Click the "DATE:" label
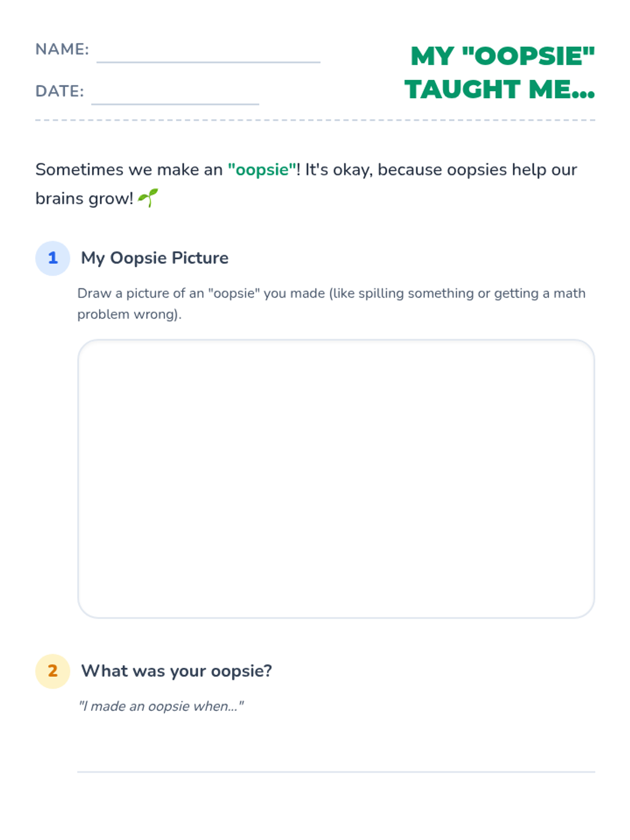630x840 pixels. (x=59, y=91)
